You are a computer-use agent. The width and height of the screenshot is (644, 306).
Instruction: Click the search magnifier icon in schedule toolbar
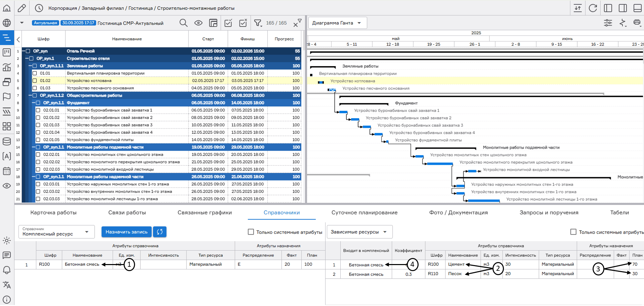[x=183, y=23]
